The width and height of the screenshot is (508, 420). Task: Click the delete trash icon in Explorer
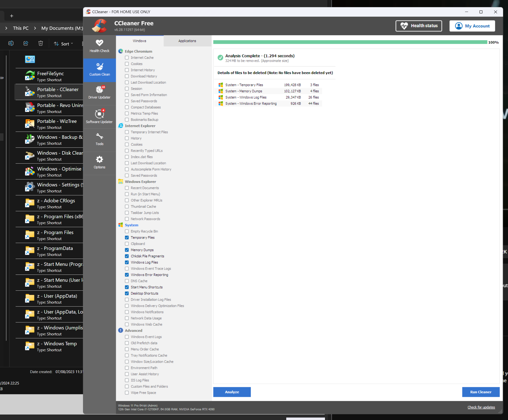41,43
